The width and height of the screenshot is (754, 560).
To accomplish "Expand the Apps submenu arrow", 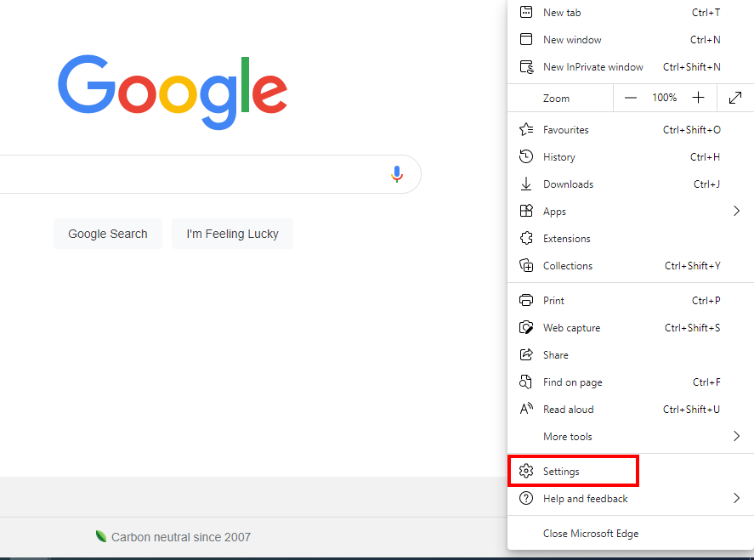I will (736, 211).
